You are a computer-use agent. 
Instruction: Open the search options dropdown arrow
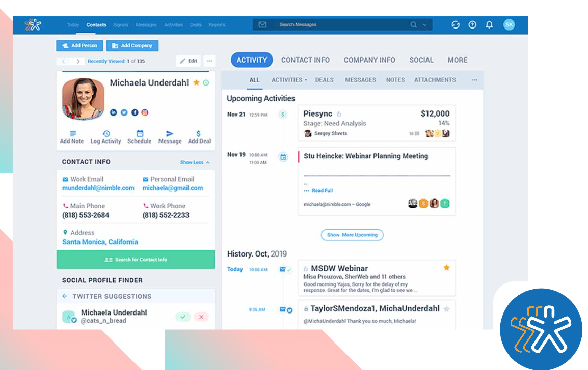pyautogui.click(x=424, y=25)
